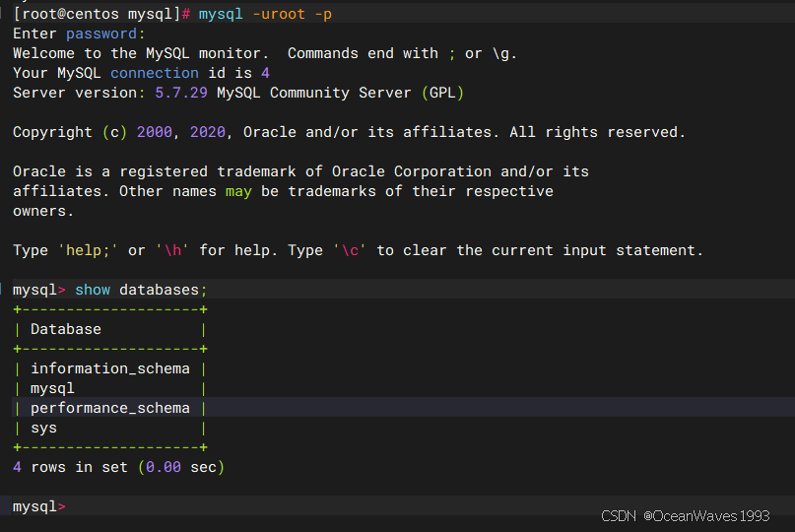Click the command 'mysql -uroot -p'

click(x=265, y=14)
